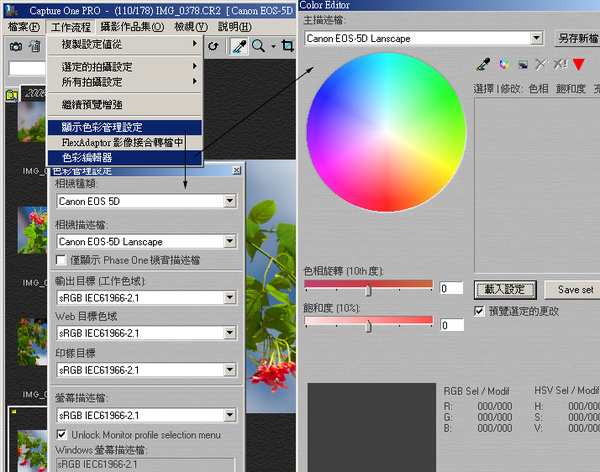Select the magnifier zoom tool
The width and height of the screenshot is (600, 472).
tap(258, 46)
